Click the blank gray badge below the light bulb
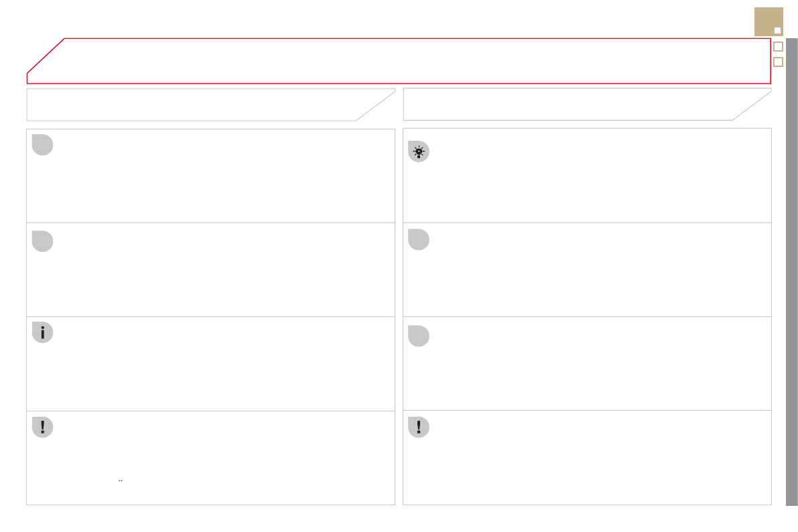The width and height of the screenshot is (798, 532). coord(419,239)
